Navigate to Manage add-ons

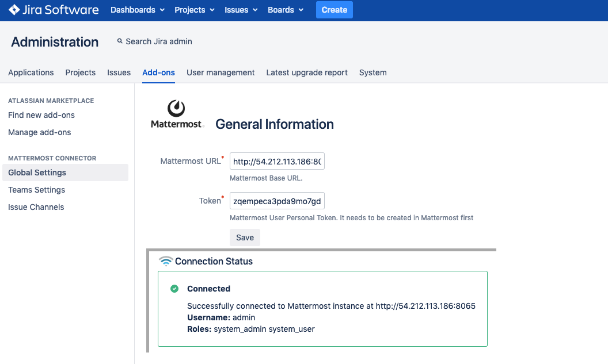pos(40,132)
